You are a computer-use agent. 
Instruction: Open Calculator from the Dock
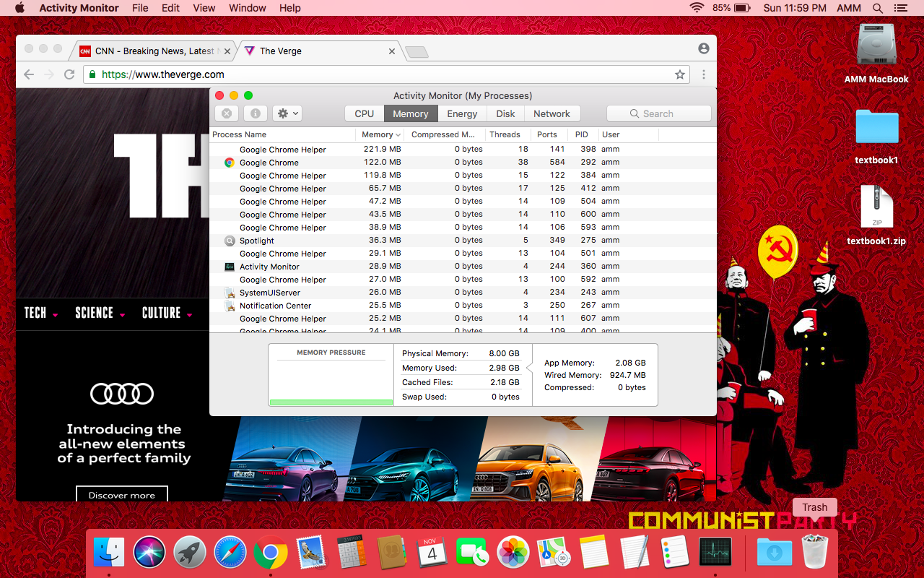[353, 553]
